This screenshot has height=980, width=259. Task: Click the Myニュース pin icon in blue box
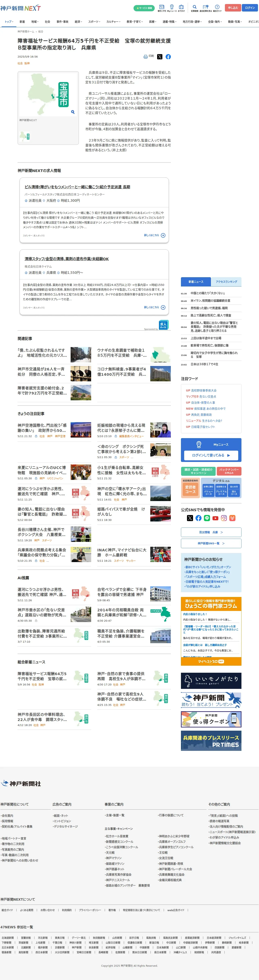click(198, 444)
